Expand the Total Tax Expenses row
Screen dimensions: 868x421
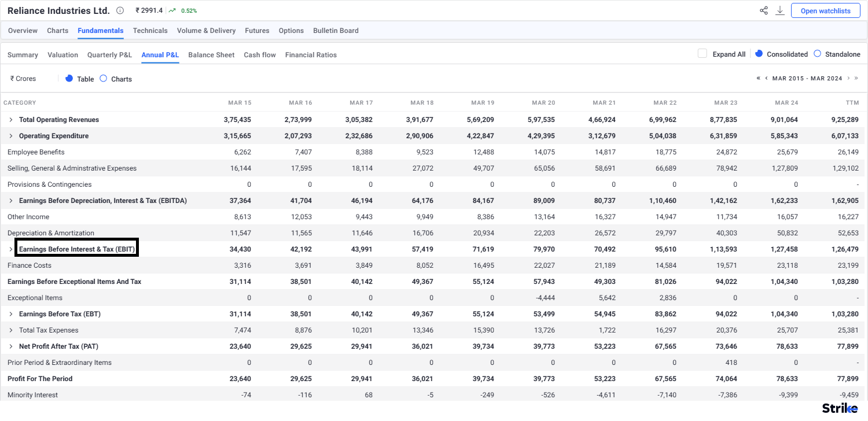[x=10, y=330]
